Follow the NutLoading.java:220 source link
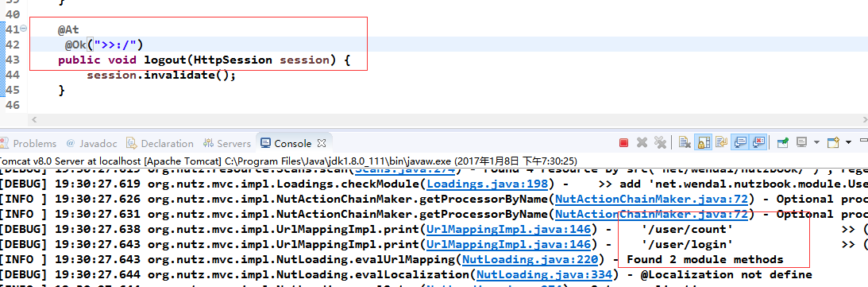Screen dimensions: 868x287 point(530,259)
